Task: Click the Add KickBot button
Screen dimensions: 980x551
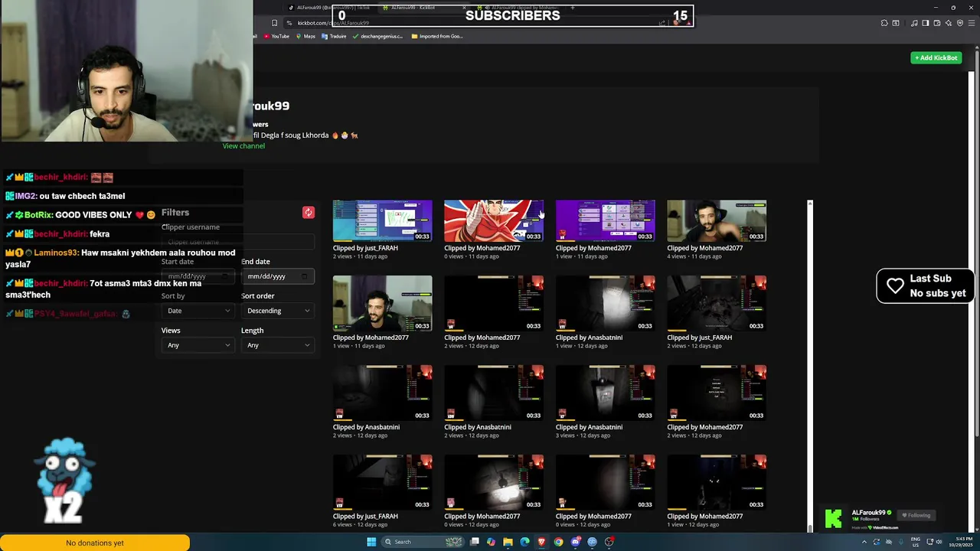Action: tap(936, 58)
